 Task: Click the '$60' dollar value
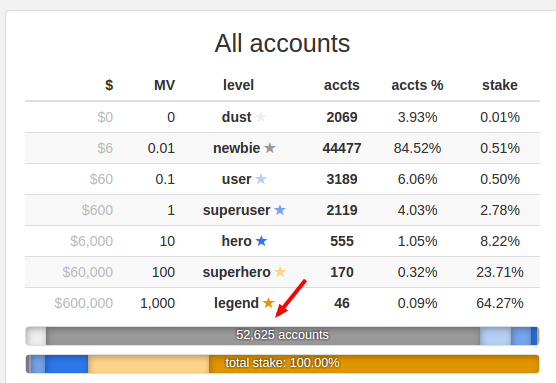pyautogui.click(x=101, y=179)
